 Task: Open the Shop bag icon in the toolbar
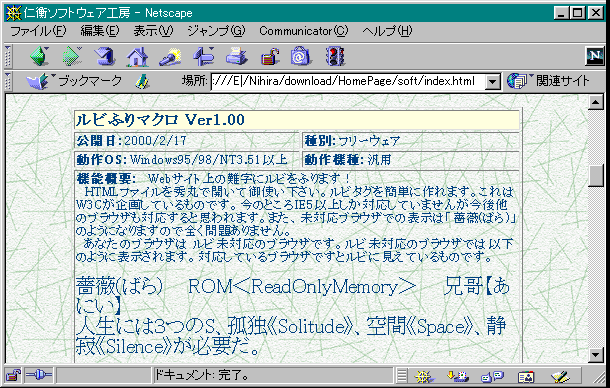(x=301, y=56)
